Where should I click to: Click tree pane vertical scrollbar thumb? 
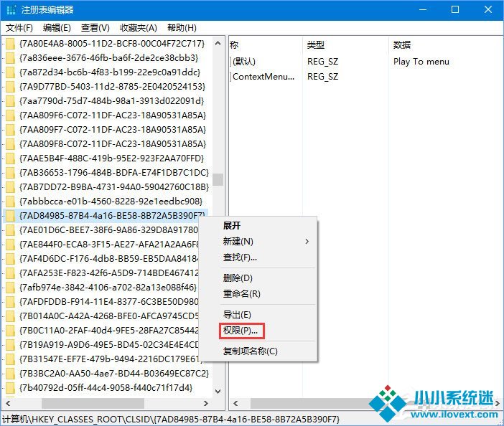[x=218, y=179]
